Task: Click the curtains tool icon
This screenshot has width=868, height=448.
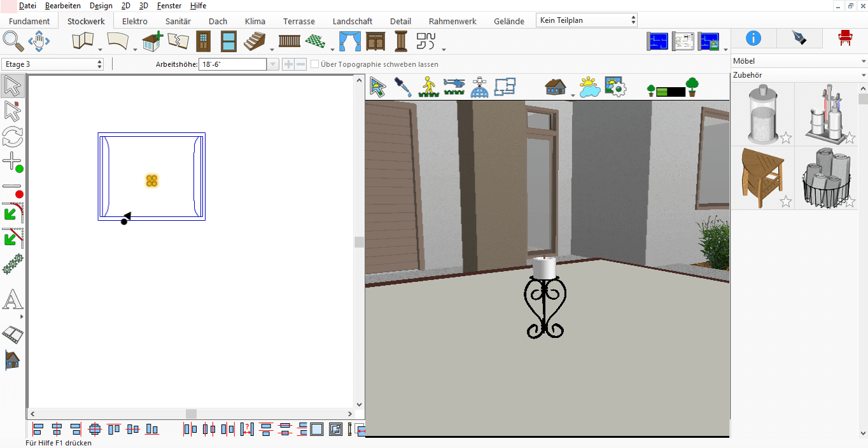Action: point(349,41)
